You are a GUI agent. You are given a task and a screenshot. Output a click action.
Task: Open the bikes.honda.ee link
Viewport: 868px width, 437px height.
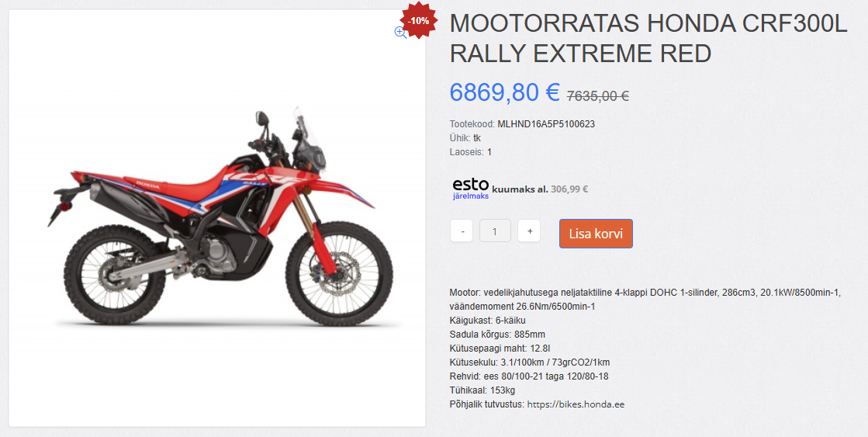click(576, 404)
